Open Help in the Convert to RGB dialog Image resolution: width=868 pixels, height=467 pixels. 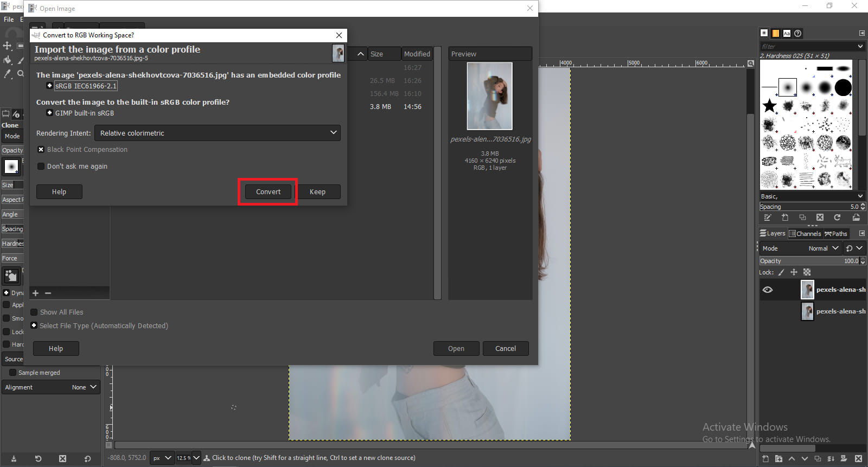tap(59, 192)
